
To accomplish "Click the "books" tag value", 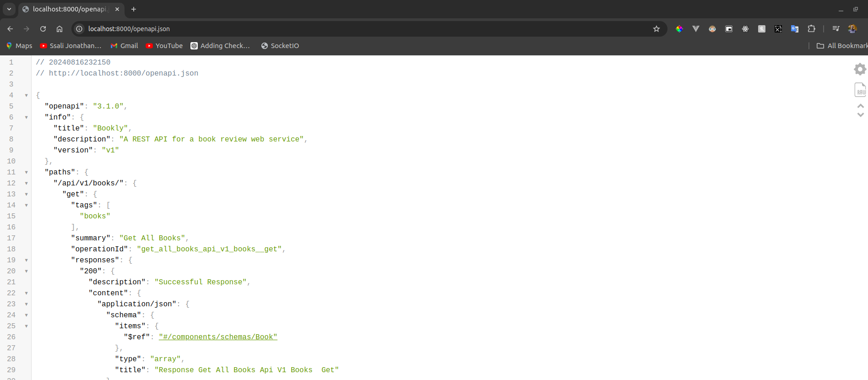I will [95, 216].
